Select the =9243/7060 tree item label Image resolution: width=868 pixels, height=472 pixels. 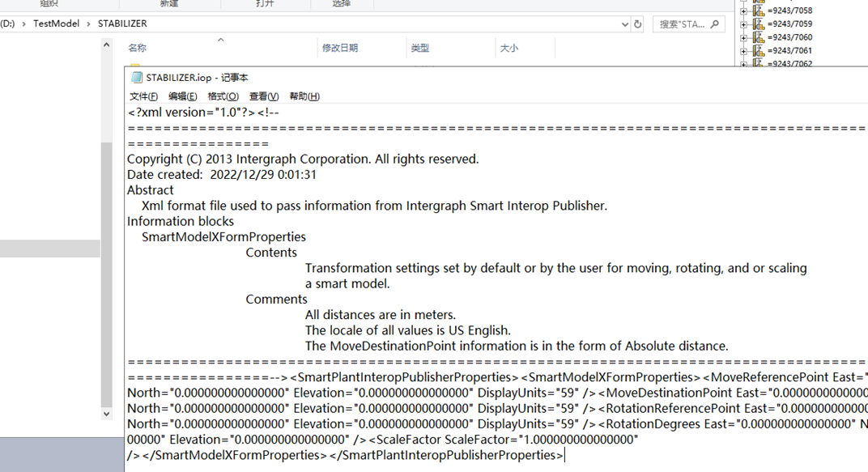click(790, 37)
